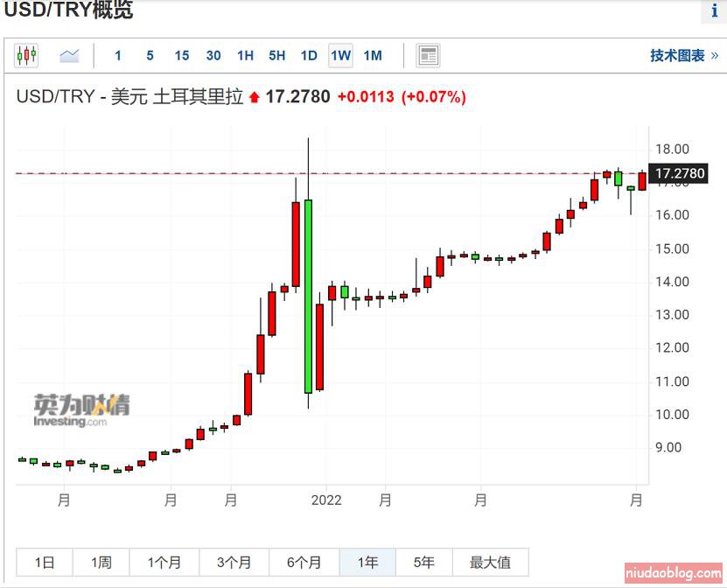Click the 17.2780 current price label on axis
The image size is (727, 588).
[678, 173]
